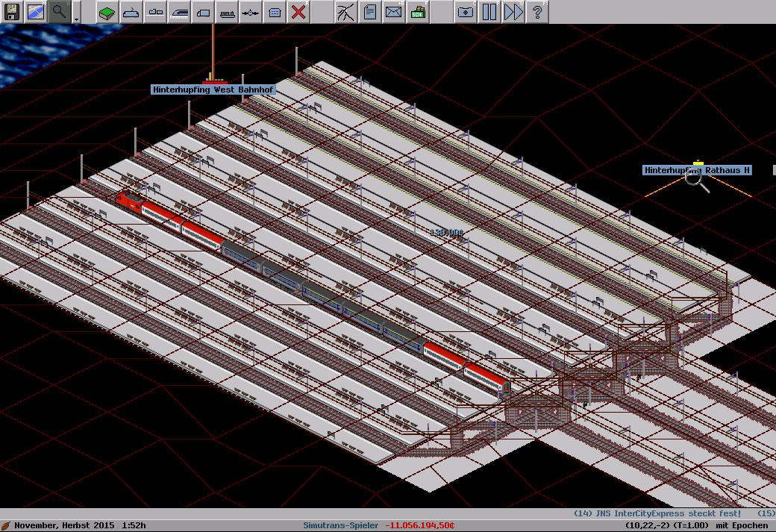
Task: Open the railway tools with train icon
Action: 179,11
